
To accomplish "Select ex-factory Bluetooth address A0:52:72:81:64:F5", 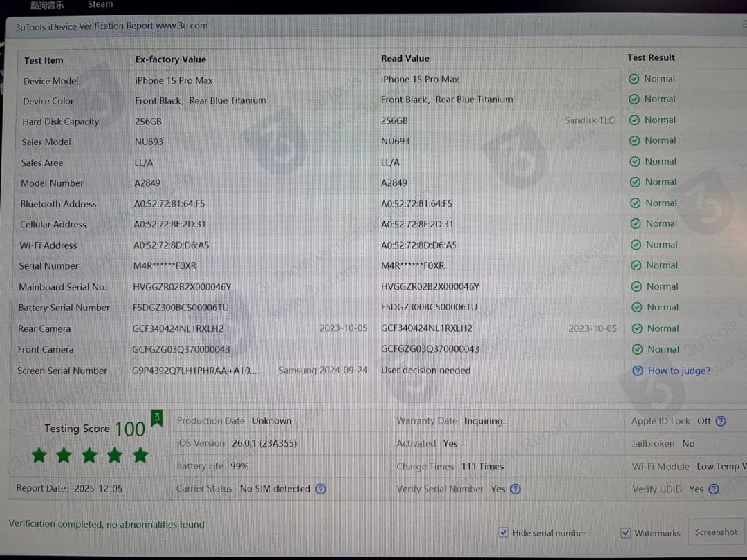I will [x=169, y=204].
